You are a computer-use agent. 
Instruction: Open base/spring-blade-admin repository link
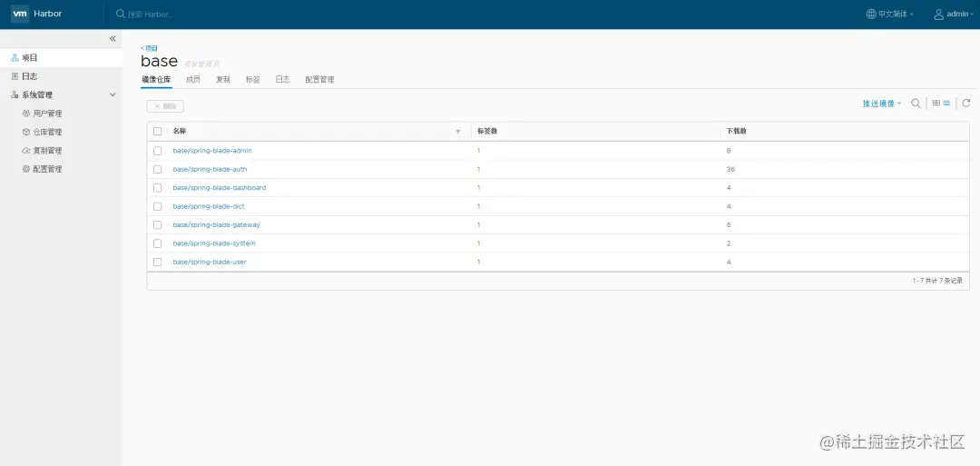212,151
